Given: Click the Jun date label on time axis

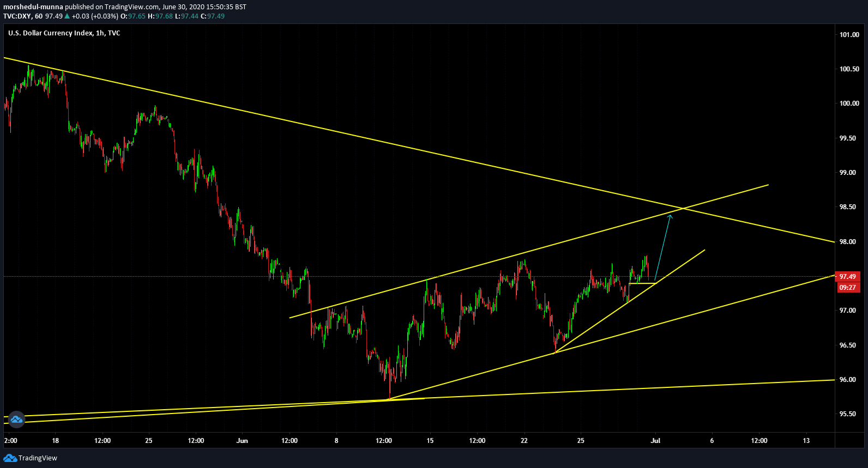Looking at the screenshot, I should [x=242, y=441].
